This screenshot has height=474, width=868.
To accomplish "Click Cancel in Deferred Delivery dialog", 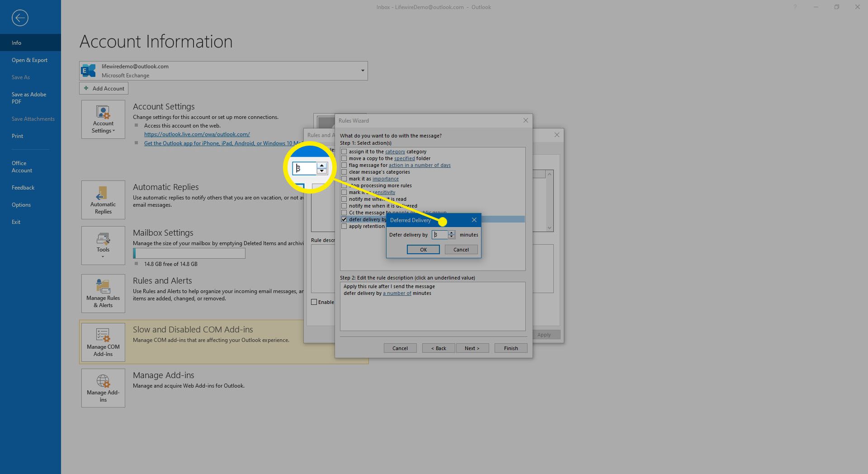I will 461,250.
